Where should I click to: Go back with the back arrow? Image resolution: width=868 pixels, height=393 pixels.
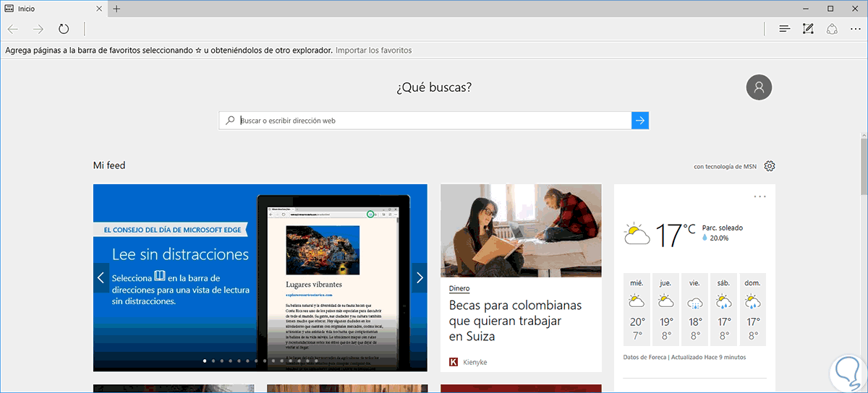[x=13, y=29]
